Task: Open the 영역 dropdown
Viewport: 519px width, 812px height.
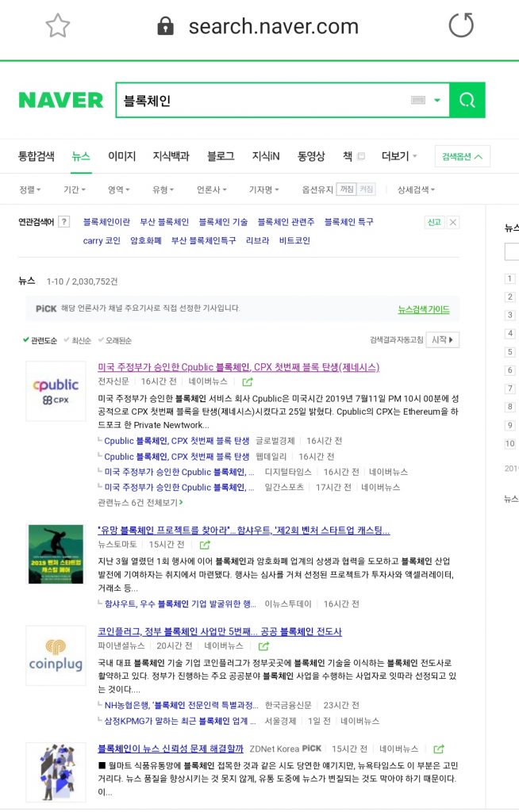Action: (x=119, y=190)
